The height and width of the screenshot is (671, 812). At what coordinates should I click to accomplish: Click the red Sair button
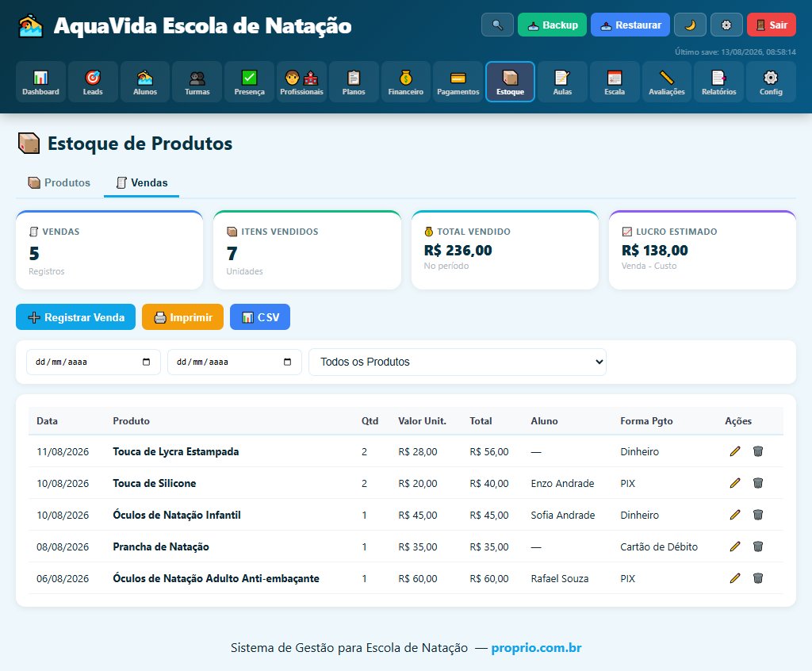click(772, 25)
